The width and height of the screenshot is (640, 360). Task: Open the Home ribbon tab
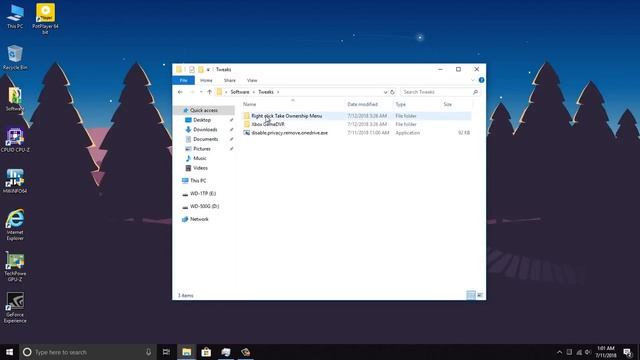[x=206, y=80]
